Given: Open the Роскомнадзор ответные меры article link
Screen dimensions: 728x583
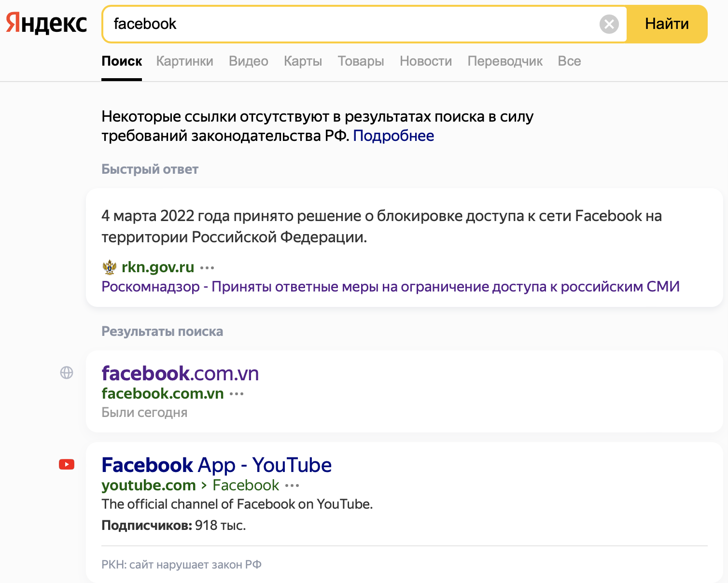Looking at the screenshot, I should [x=391, y=287].
